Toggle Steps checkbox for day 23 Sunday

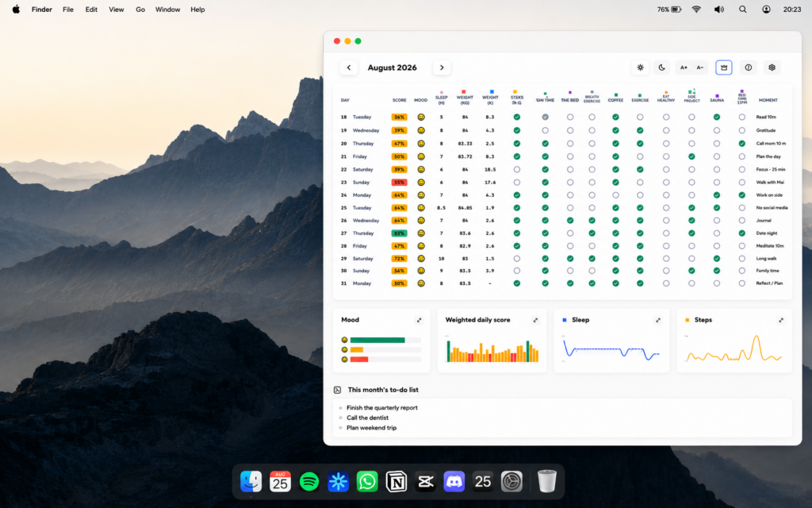tap(517, 183)
